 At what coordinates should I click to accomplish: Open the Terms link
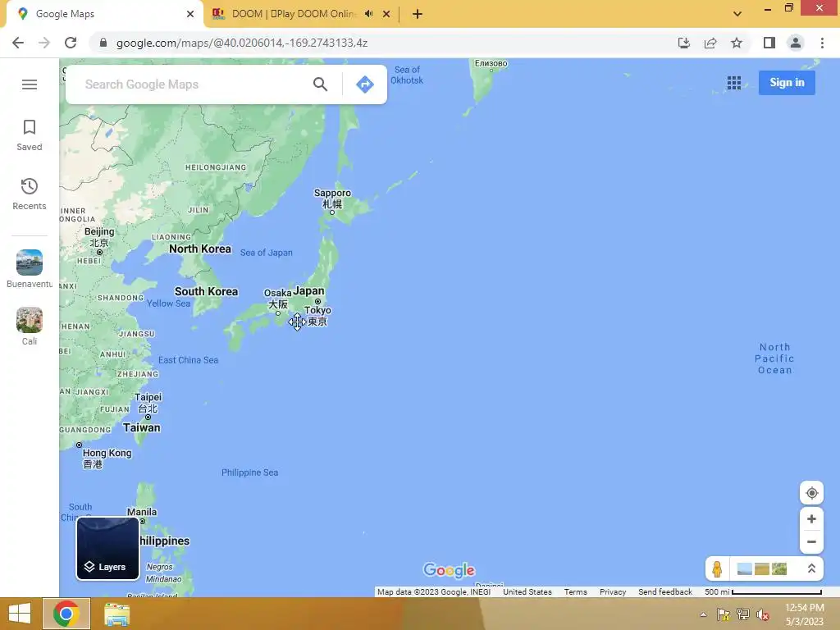pos(575,592)
